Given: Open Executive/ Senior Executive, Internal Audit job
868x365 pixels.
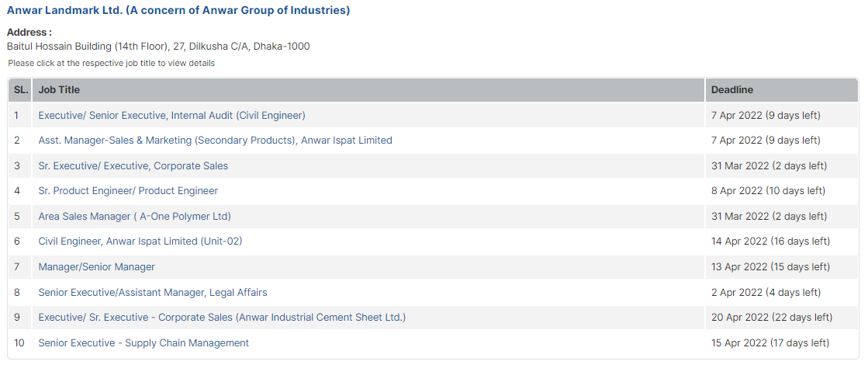Looking at the screenshot, I should tap(171, 116).
